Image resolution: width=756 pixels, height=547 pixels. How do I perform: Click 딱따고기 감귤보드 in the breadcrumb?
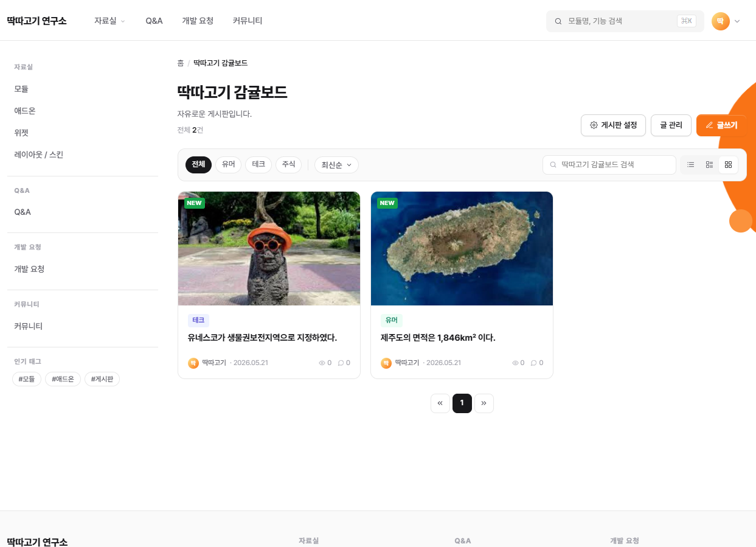coord(220,63)
